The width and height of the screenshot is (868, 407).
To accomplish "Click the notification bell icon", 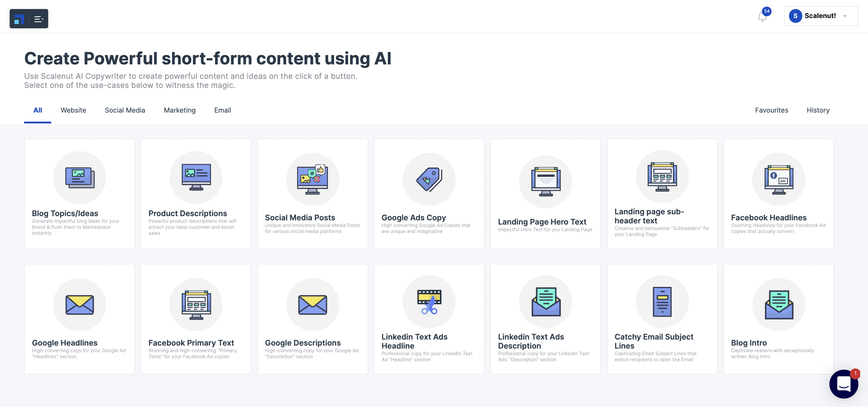I will click(x=762, y=17).
